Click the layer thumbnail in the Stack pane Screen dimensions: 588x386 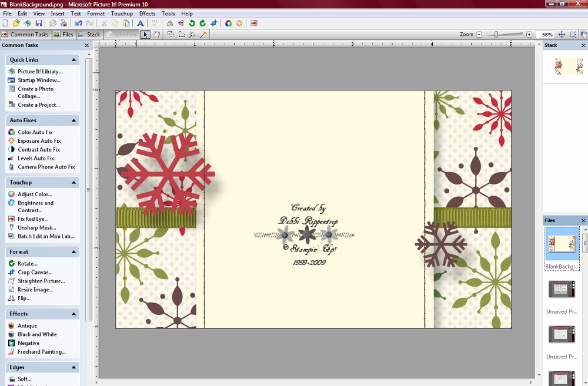click(x=569, y=67)
